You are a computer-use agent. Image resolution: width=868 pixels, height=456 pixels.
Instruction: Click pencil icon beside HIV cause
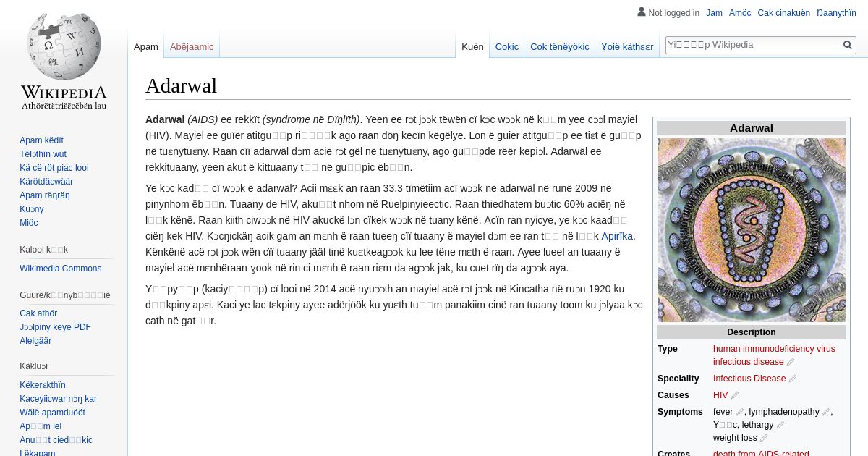735,395
